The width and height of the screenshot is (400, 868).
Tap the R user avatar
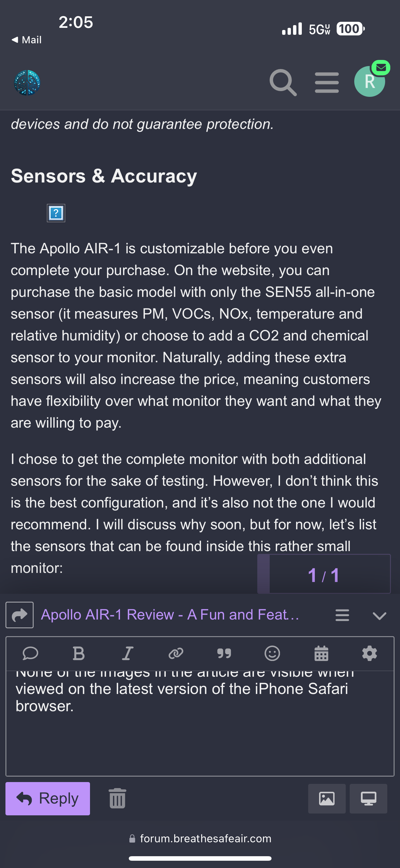369,81
